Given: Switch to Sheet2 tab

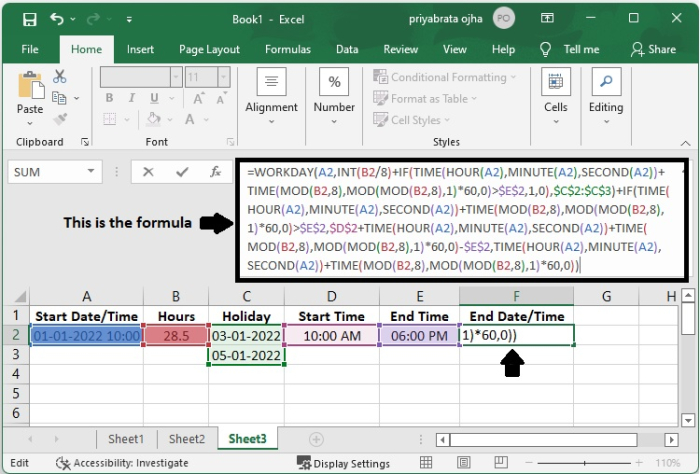Looking at the screenshot, I should (x=187, y=439).
